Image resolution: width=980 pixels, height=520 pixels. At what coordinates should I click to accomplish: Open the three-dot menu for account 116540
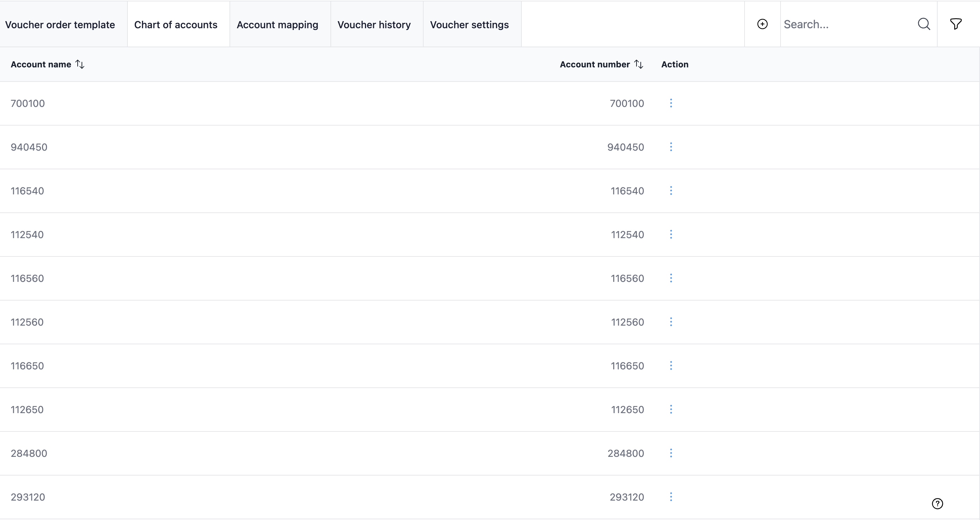click(x=671, y=191)
